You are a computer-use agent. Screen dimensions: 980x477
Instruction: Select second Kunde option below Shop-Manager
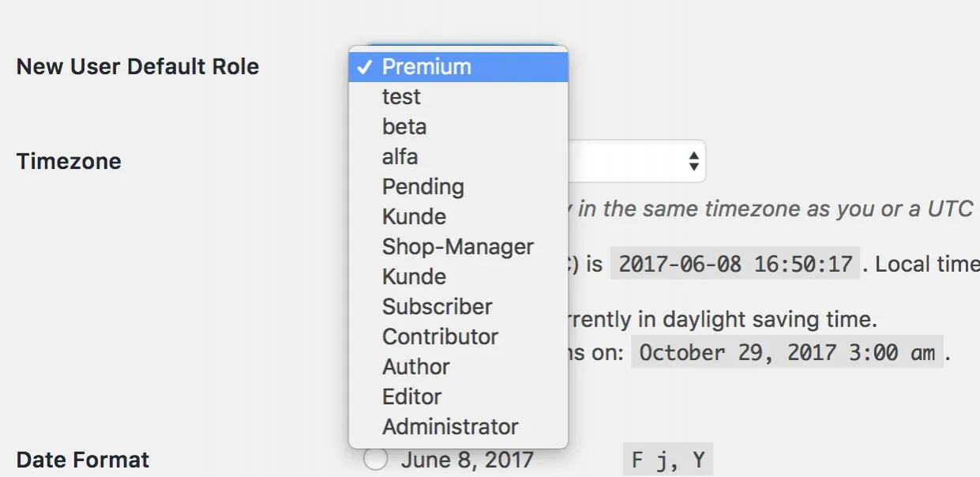click(x=458, y=276)
